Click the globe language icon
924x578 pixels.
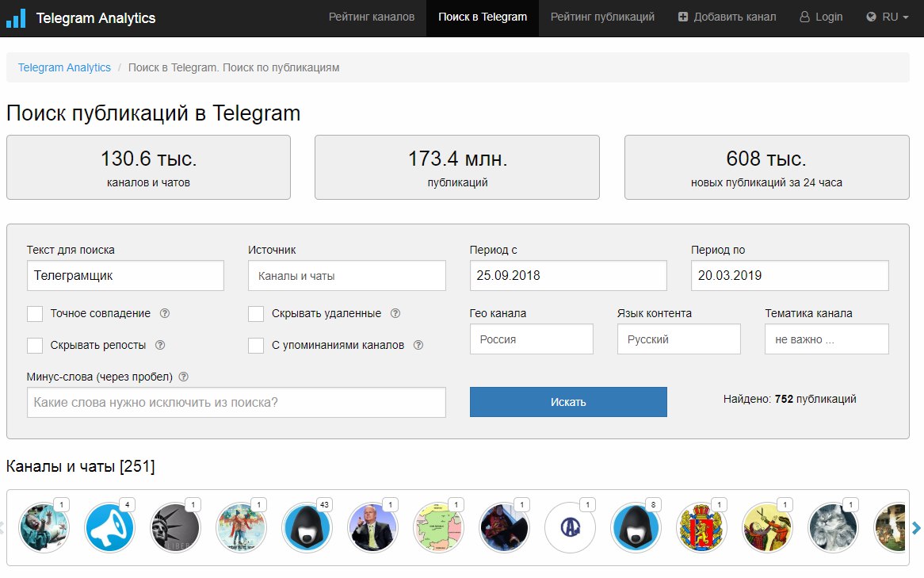[x=871, y=17]
